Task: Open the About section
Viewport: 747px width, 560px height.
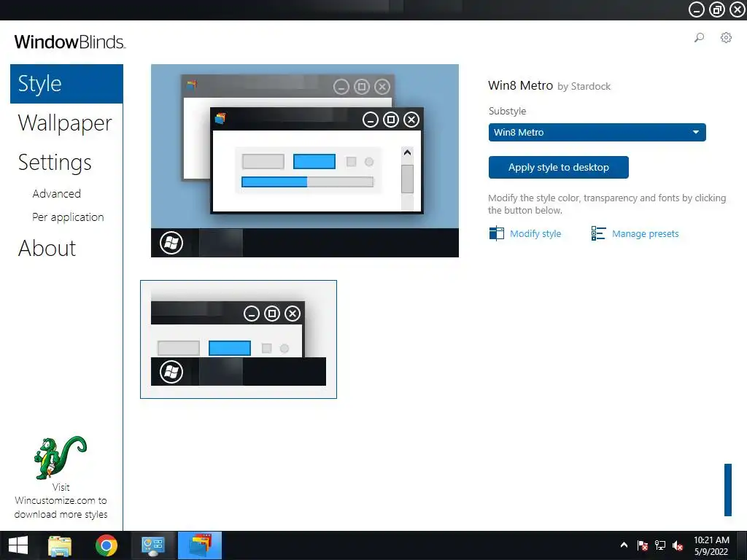Action: 47,248
